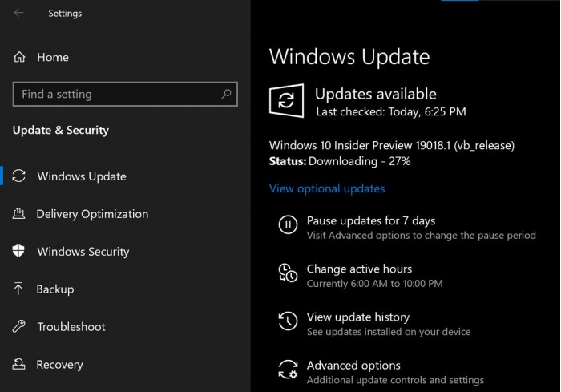
Task: Go back using the arrow icon
Action: 18,13
